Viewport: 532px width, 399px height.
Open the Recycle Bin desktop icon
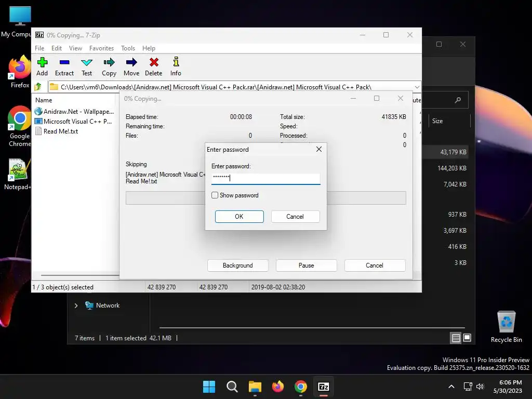point(506,327)
